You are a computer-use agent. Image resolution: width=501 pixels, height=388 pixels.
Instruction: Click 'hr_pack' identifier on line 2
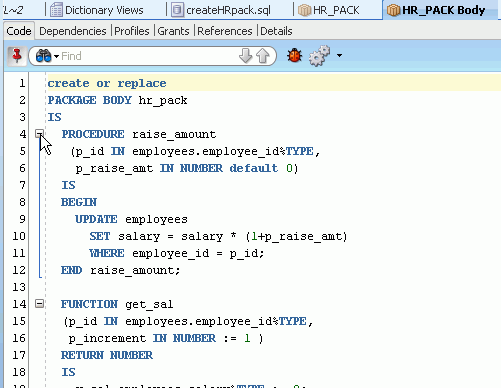tap(163, 101)
